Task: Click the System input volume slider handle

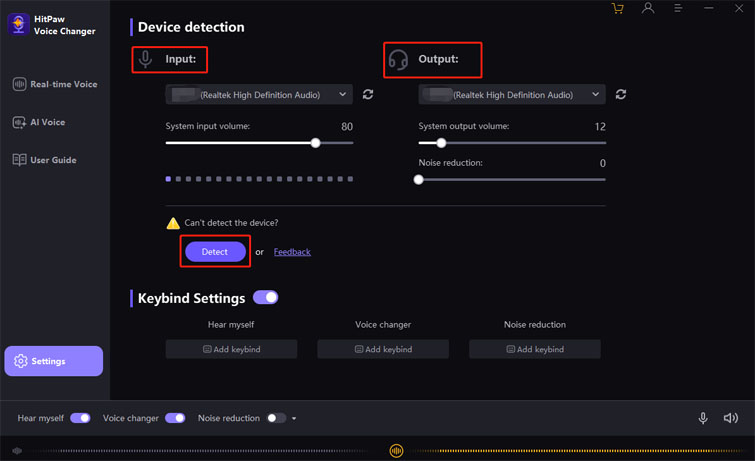Action: click(x=315, y=143)
